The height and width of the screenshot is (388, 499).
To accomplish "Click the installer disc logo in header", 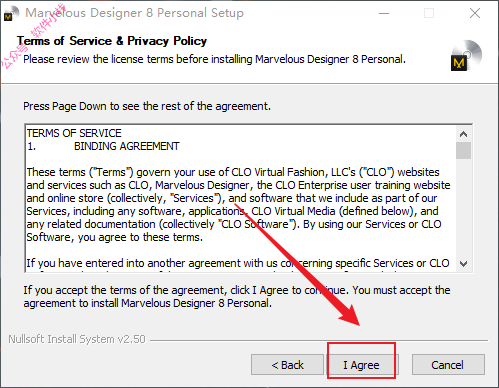I will pyautogui.click(x=466, y=55).
